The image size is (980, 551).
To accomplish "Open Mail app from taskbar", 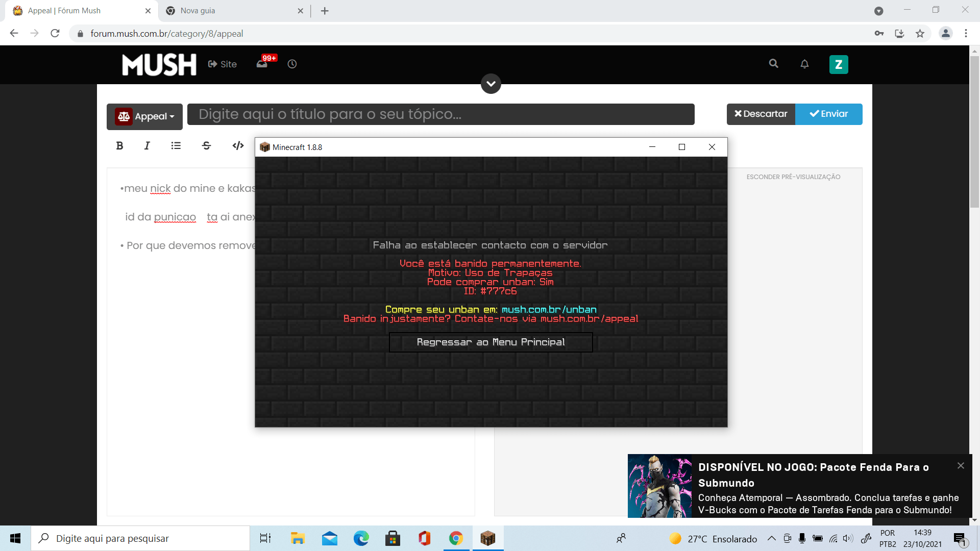I will [x=330, y=539].
